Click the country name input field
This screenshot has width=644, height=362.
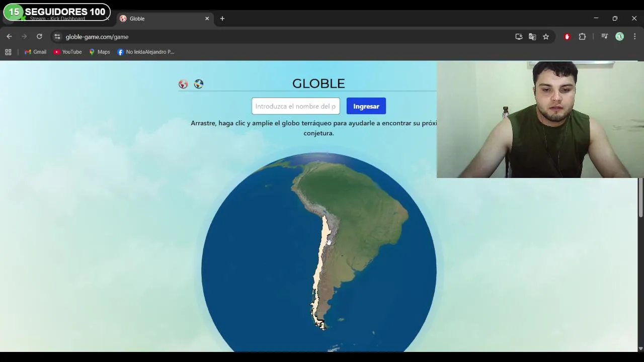[x=296, y=106]
